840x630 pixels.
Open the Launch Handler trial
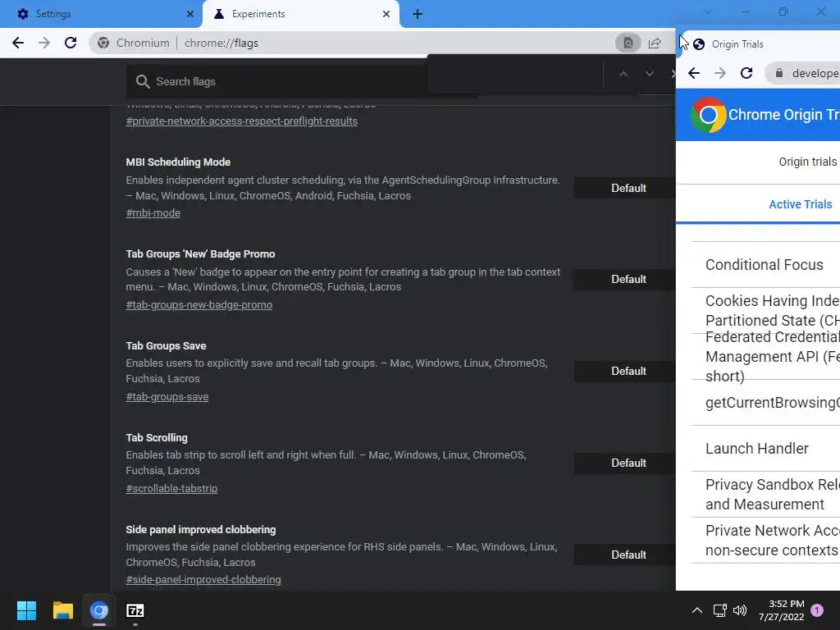[766, 449]
